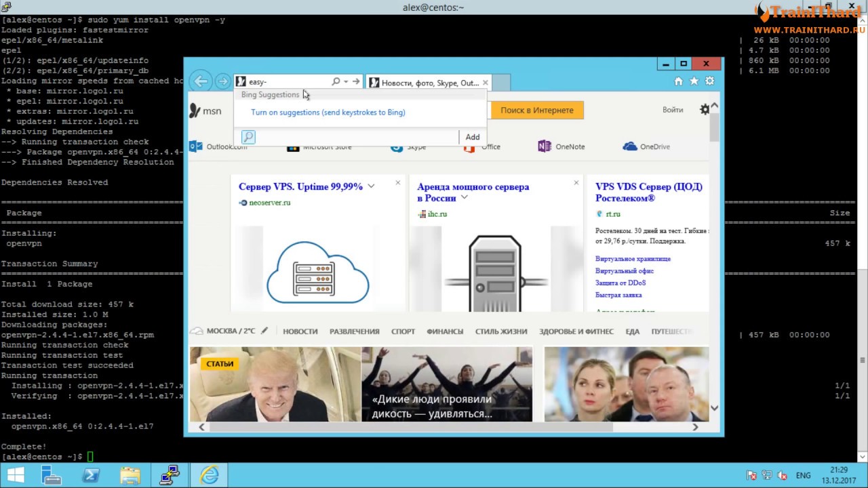Open the address bar dropdown arrow
The width and height of the screenshot is (868, 488).
click(x=346, y=81)
